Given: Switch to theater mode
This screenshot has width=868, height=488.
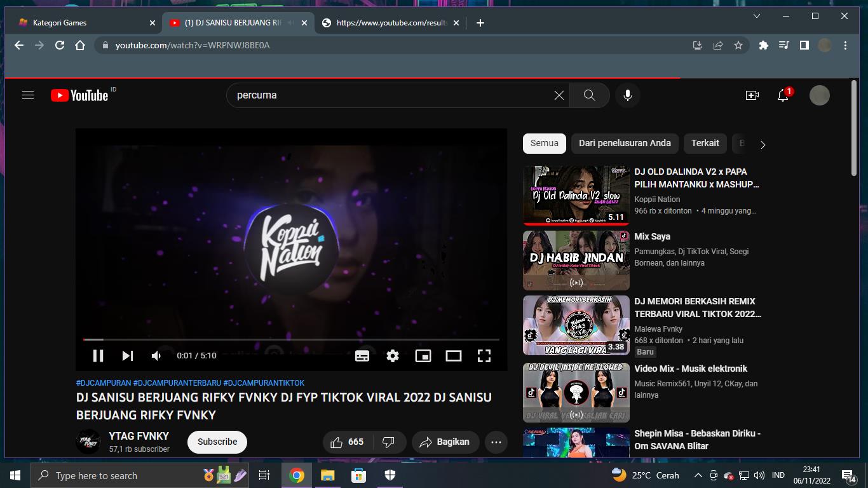Looking at the screenshot, I should coord(454,356).
